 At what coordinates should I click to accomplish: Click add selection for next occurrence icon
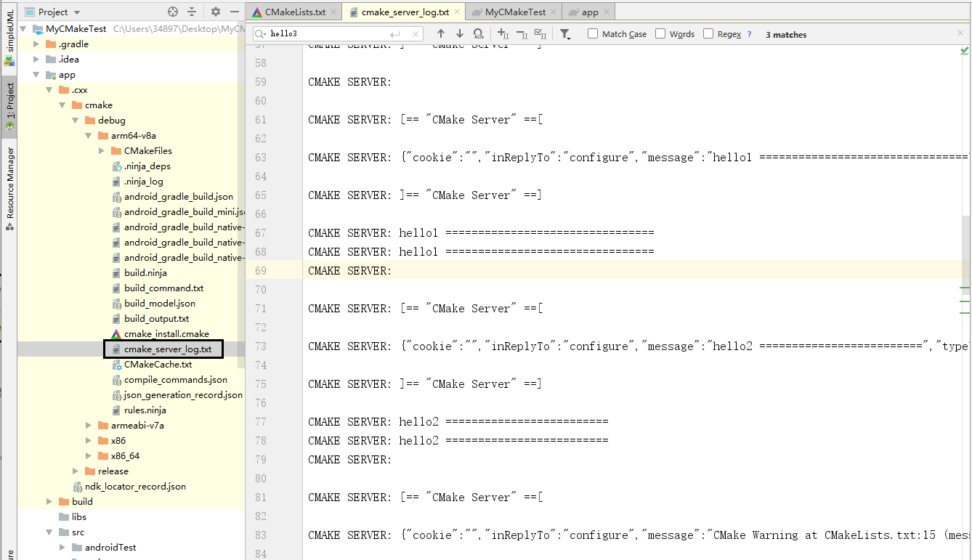click(x=503, y=34)
